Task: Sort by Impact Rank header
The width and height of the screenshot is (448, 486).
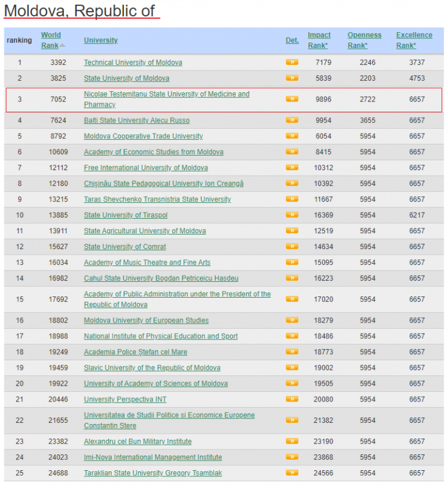Action: [319, 40]
